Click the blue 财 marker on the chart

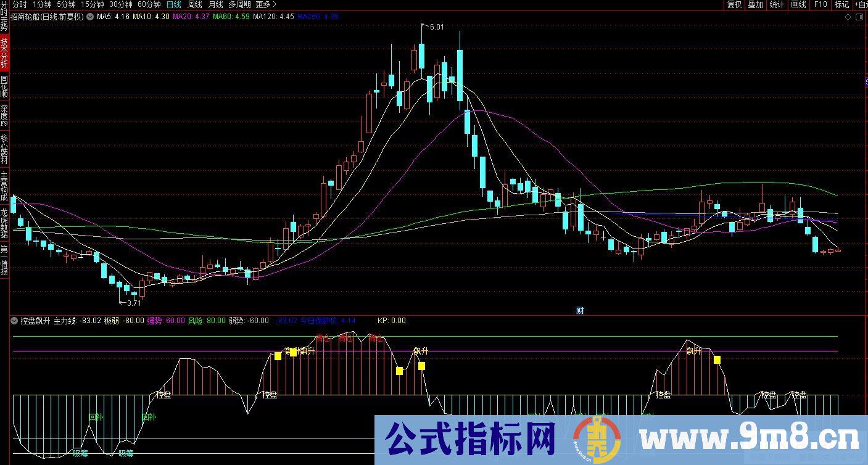pos(580,310)
